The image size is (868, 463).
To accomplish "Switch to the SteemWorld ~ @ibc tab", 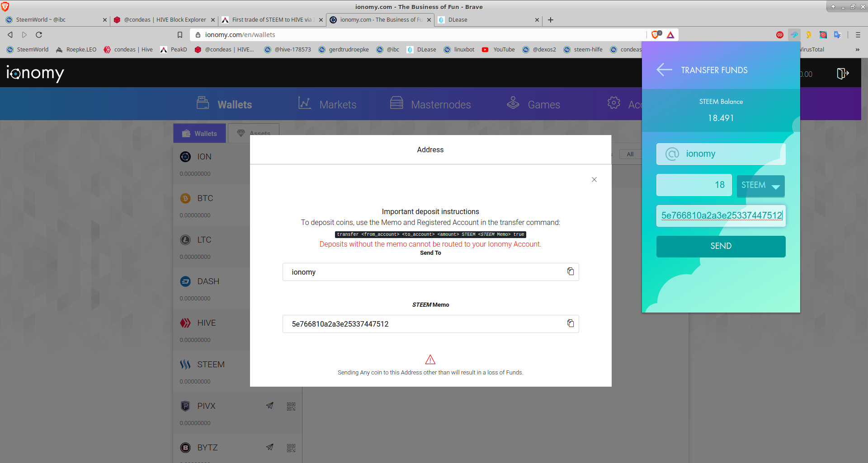I will (55, 20).
